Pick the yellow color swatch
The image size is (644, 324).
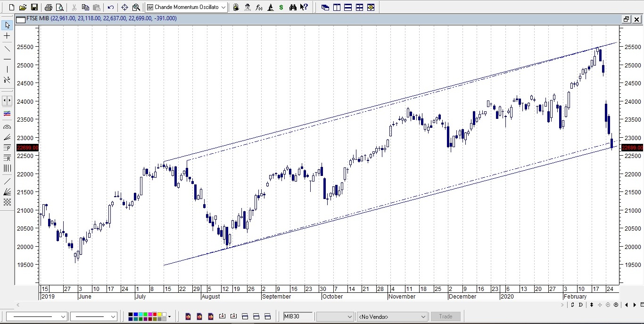point(160,314)
